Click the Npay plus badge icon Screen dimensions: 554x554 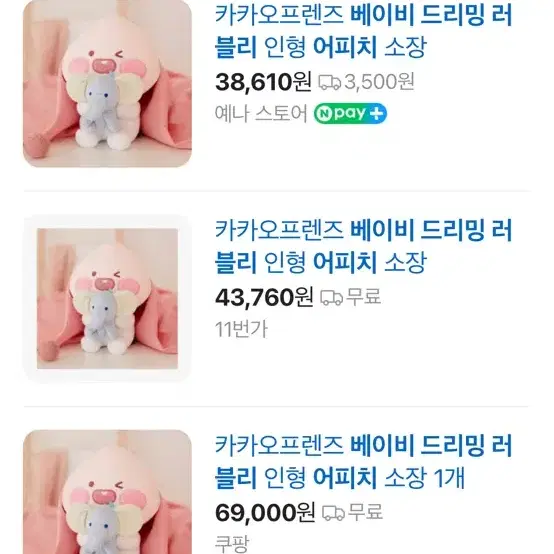[x=350, y=114]
